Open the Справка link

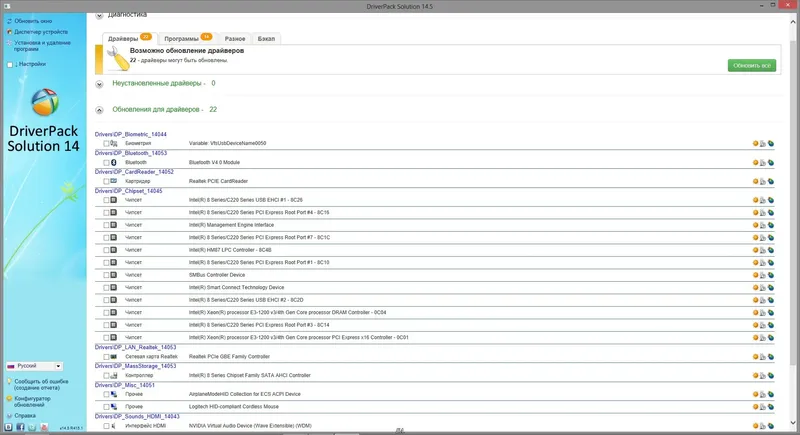coord(25,416)
